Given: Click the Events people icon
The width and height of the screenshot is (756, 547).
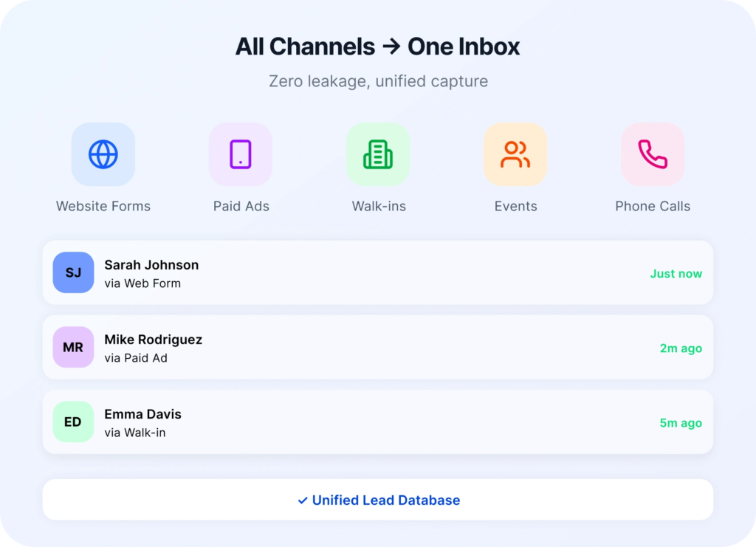Looking at the screenshot, I should click(x=515, y=154).
